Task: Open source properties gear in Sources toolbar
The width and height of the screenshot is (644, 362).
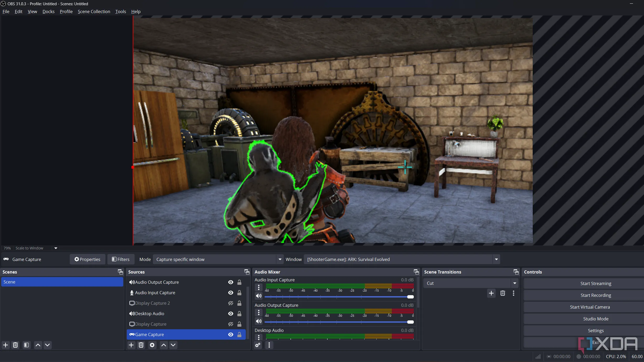Action: pos(152,345)
